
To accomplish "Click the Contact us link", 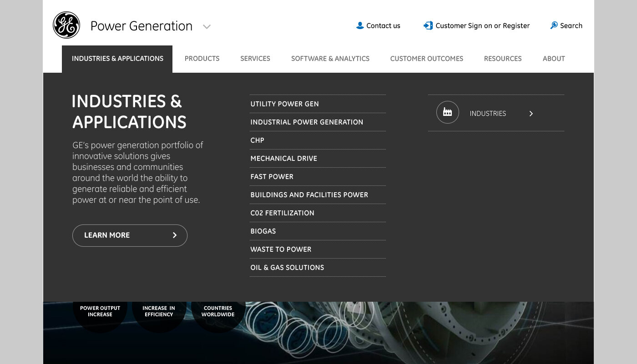I will [383, 26].
